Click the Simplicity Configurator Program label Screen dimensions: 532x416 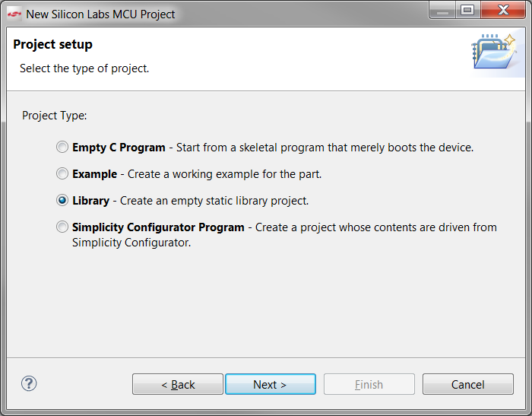158,227
